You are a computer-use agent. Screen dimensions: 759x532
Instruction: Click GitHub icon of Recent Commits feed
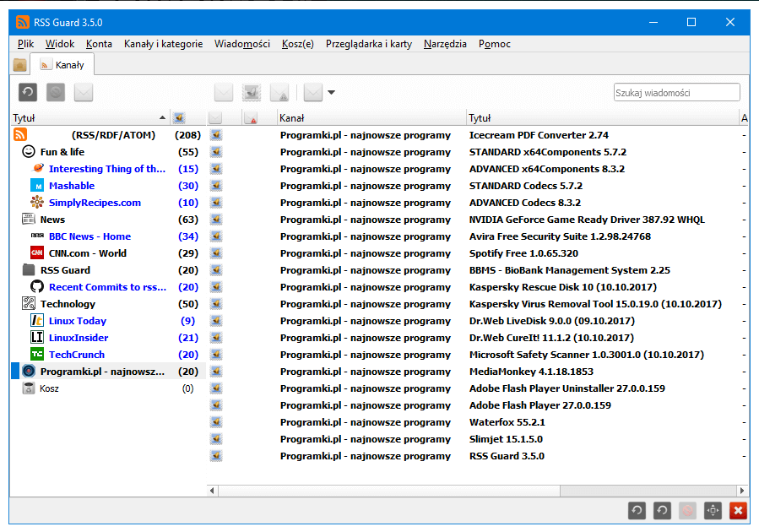tap(37, 286)
